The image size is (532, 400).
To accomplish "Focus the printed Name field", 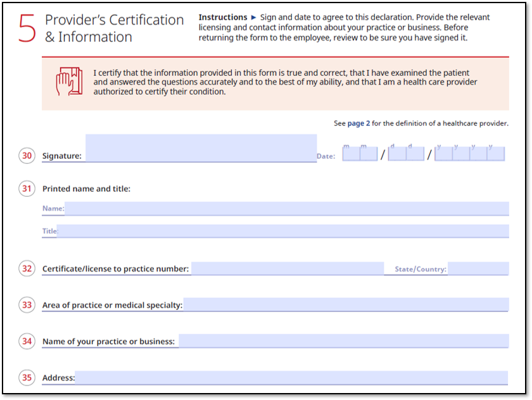I will click(x=286, y=209).
